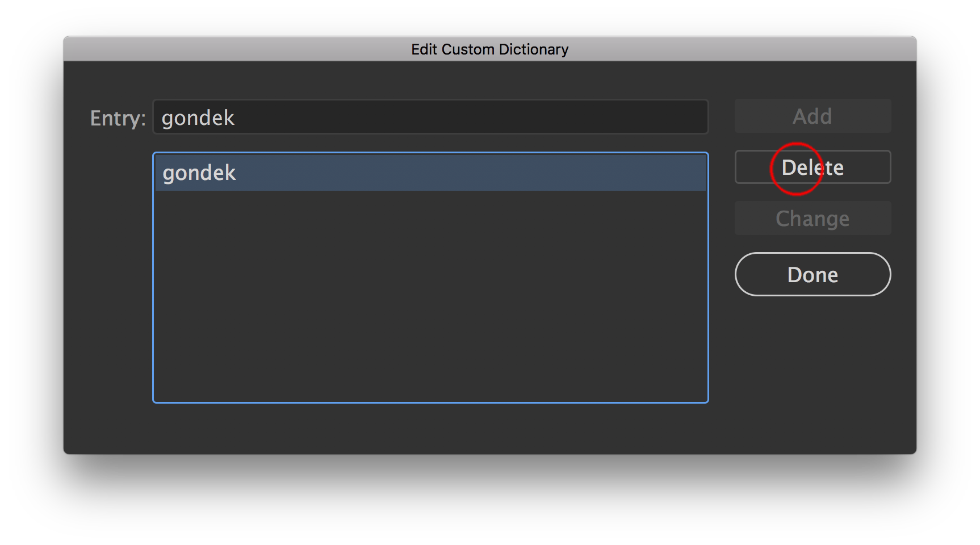Viewport: 980px width, 545px height.
Task: Confirm dictionary edits with Done
Action: 813,274
